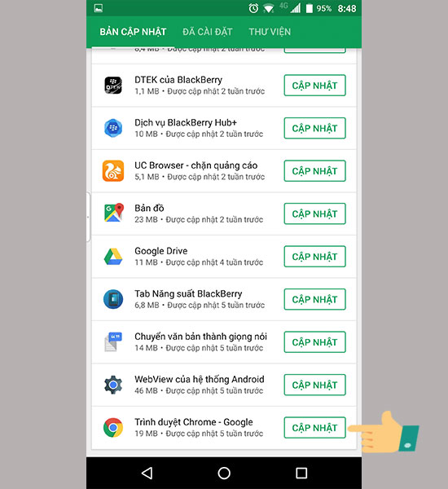Open the Tab Năng suất BlackBerry icon
This screenshot has height=489, width=448.
[113, 299]
